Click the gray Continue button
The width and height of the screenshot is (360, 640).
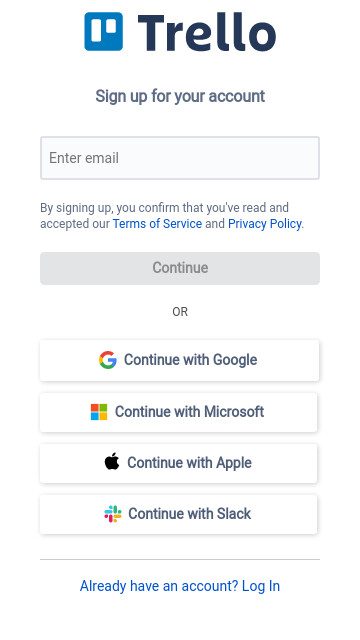(x=180, y=268)
